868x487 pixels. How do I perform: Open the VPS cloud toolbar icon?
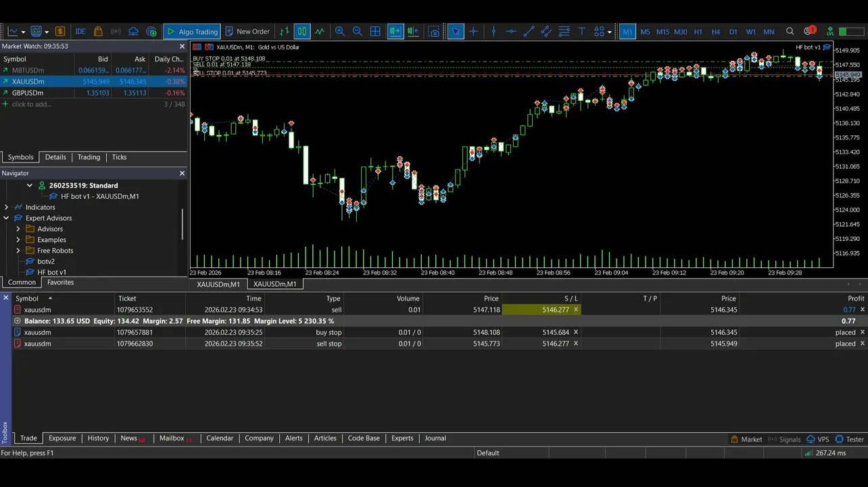[x=133, y=31]
